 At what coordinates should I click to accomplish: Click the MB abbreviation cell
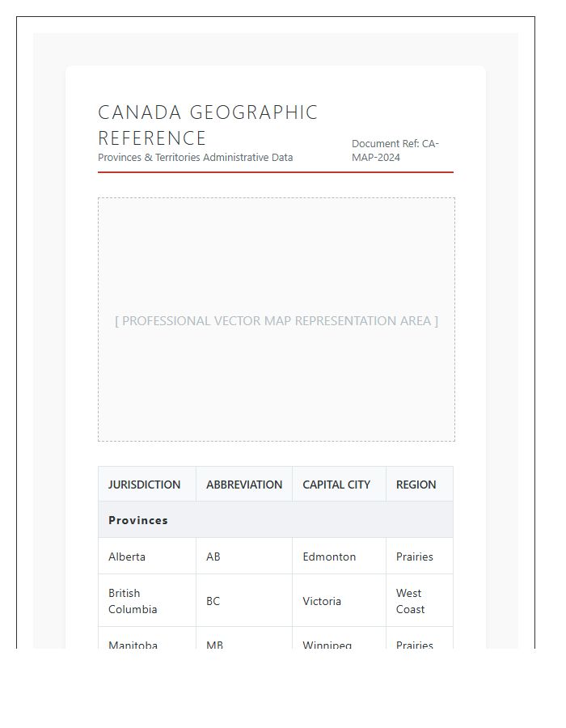[x=244, y=638]
